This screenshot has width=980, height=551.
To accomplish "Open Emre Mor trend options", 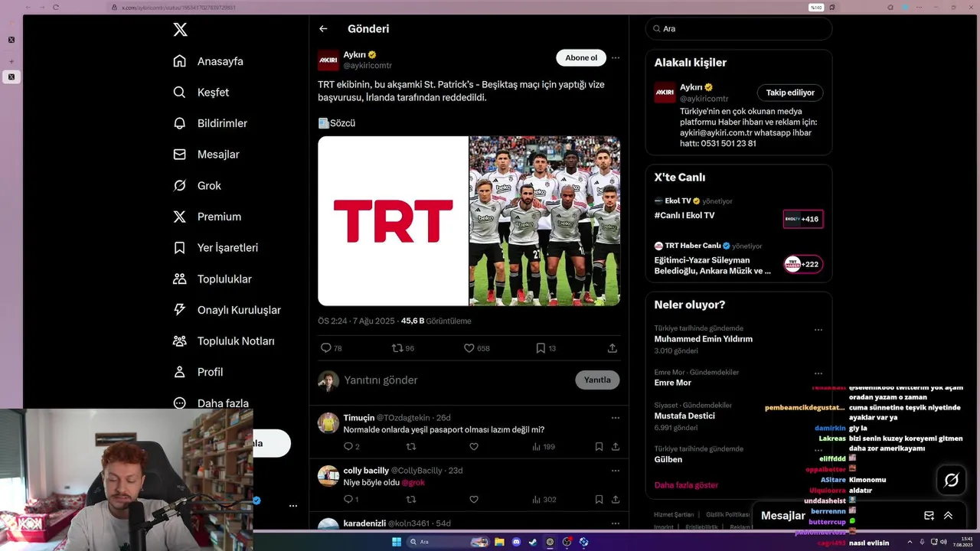I will (x=818, y=373).
